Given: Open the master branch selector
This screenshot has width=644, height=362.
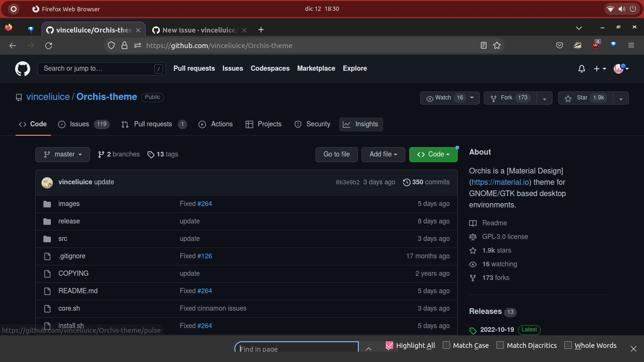Looking at the screenshot, I should pos(62,154).
